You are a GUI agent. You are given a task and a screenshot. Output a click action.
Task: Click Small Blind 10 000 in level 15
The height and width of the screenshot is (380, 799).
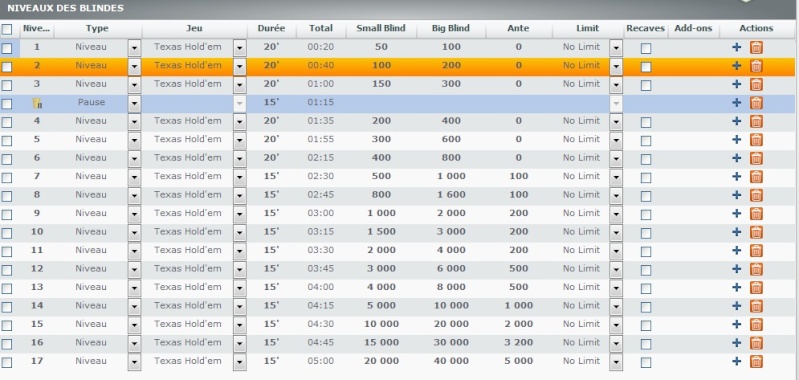coord(381,324)
